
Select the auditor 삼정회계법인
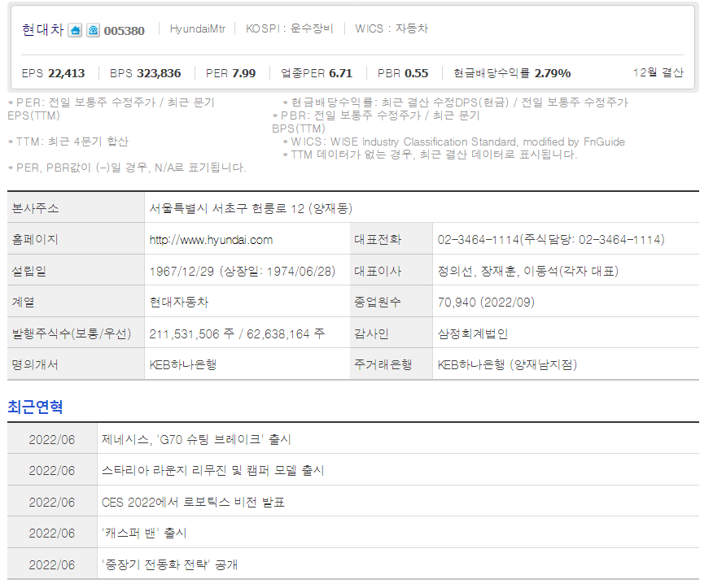[472, 334]
